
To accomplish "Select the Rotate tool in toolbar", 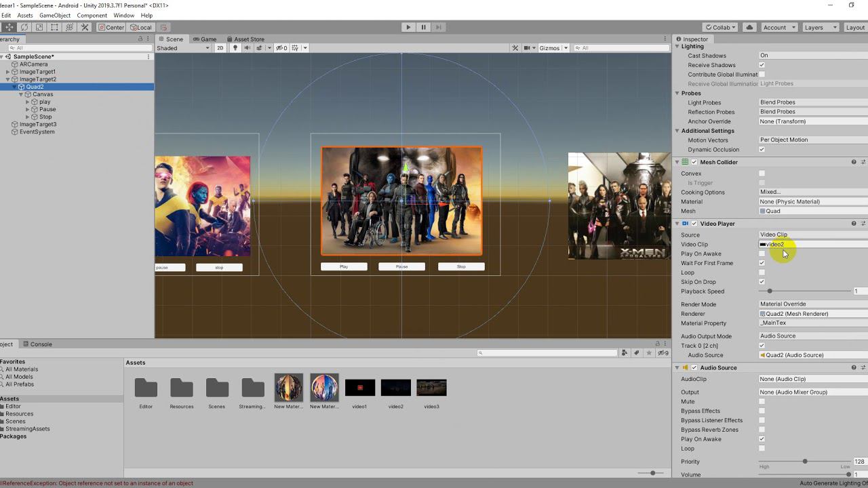I will click(24, 27).
